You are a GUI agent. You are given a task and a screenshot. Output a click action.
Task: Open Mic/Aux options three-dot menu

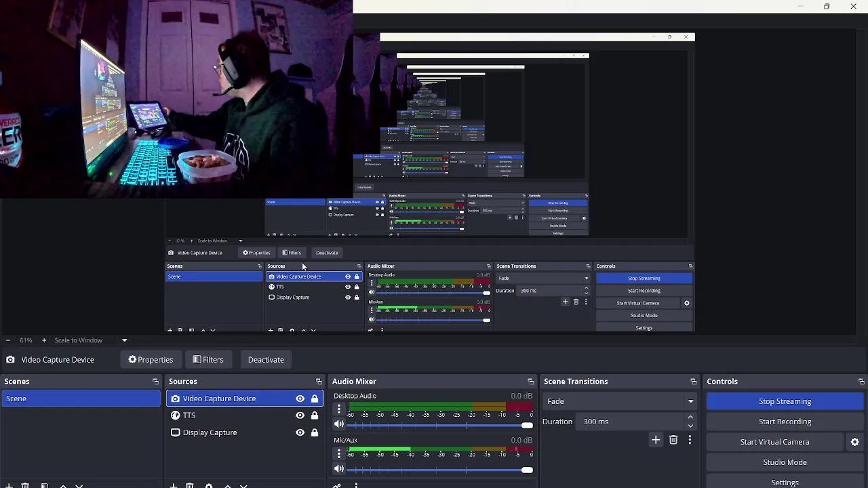tap(339, 453)
